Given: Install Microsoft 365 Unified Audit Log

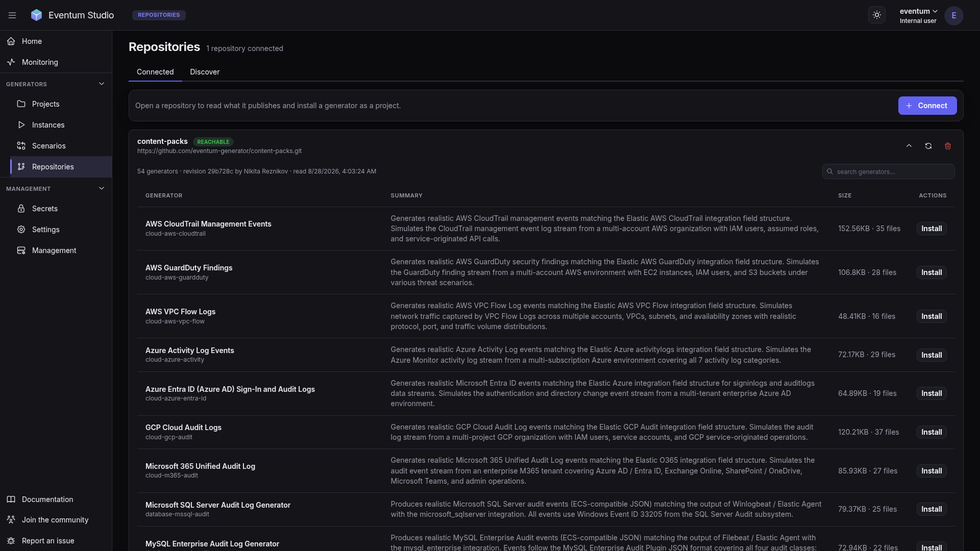Looking at the screenshot, I should pyautogui.click(x=932, y=471).
